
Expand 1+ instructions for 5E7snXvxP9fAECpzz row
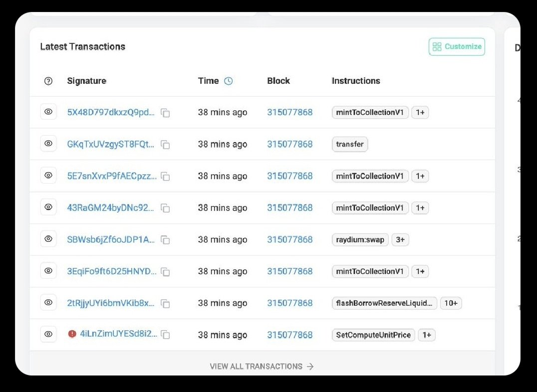(420, 176)
